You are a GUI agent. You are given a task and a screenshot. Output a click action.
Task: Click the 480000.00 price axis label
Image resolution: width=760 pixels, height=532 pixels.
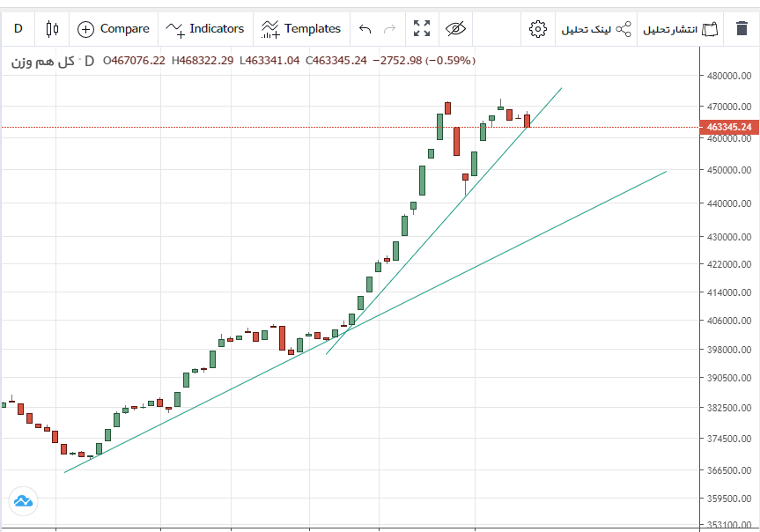click(729, 76)
